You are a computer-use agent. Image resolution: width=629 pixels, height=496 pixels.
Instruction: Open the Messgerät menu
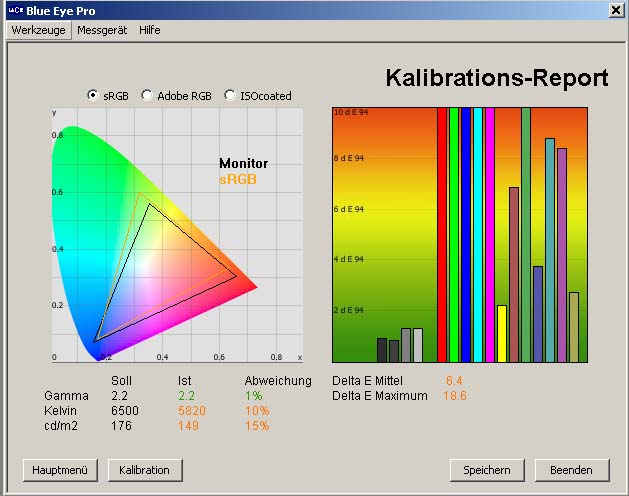[102, 30]
